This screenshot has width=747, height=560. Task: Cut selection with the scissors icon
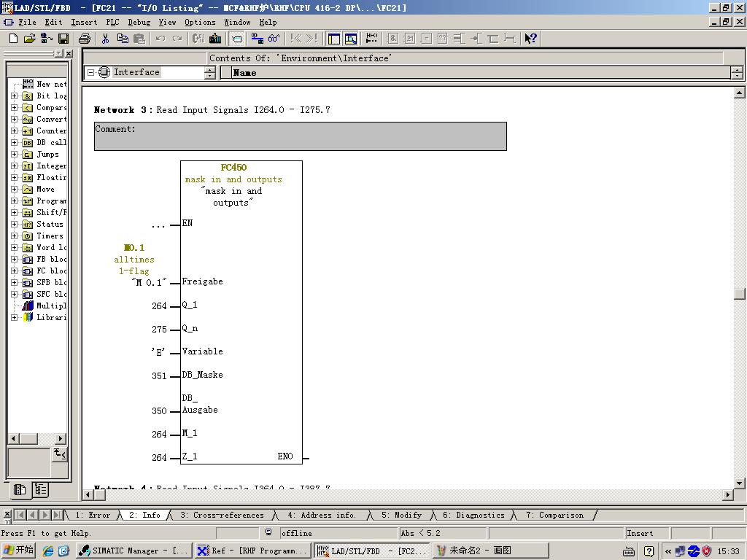[105, 39]
